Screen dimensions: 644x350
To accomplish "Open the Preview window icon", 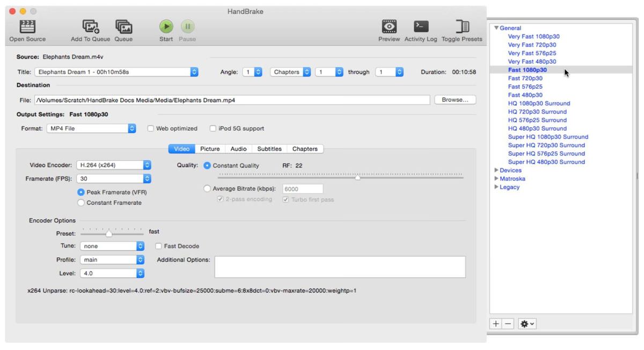I will click(x=389, y=27).
